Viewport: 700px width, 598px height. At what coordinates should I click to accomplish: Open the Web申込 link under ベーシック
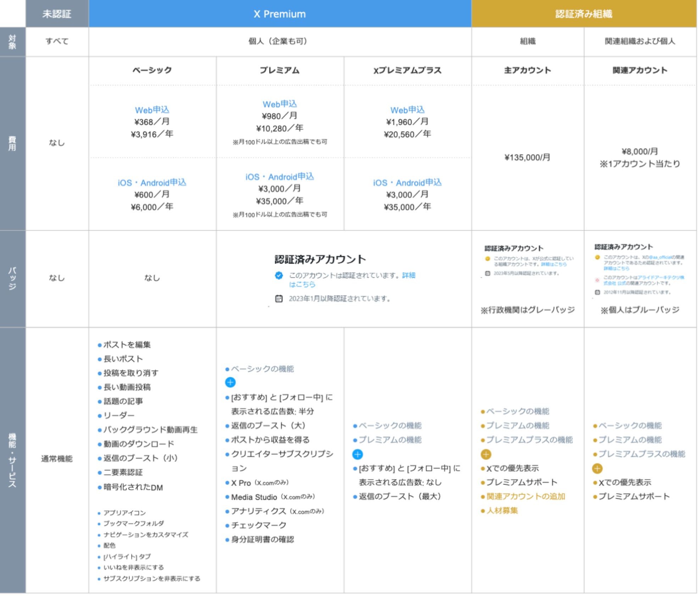tap(153, 110)
